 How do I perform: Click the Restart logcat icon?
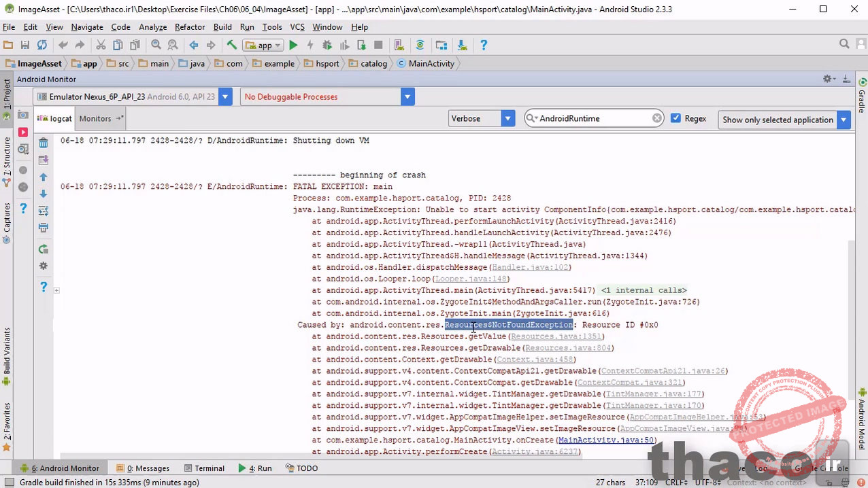click(44, 249)
